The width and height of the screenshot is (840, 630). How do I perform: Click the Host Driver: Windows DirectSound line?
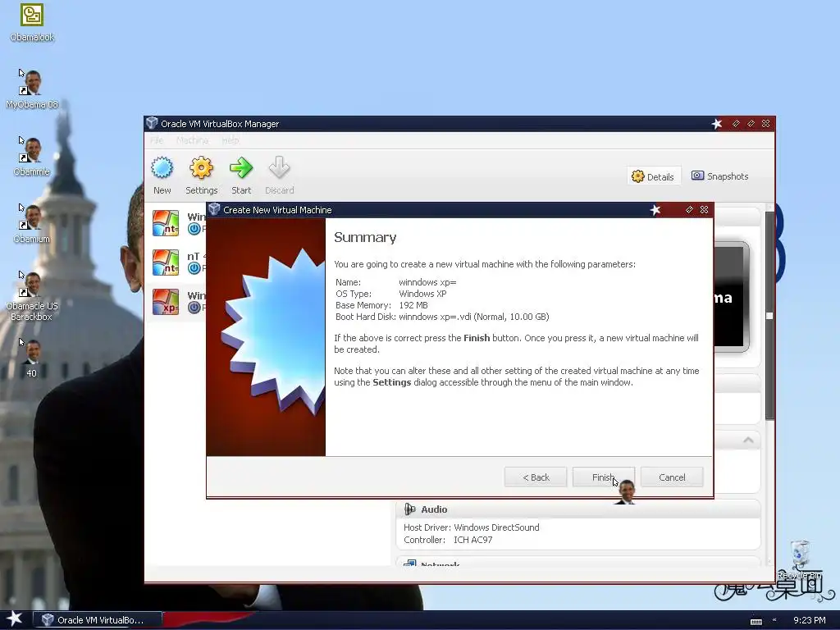pos(472,527)
